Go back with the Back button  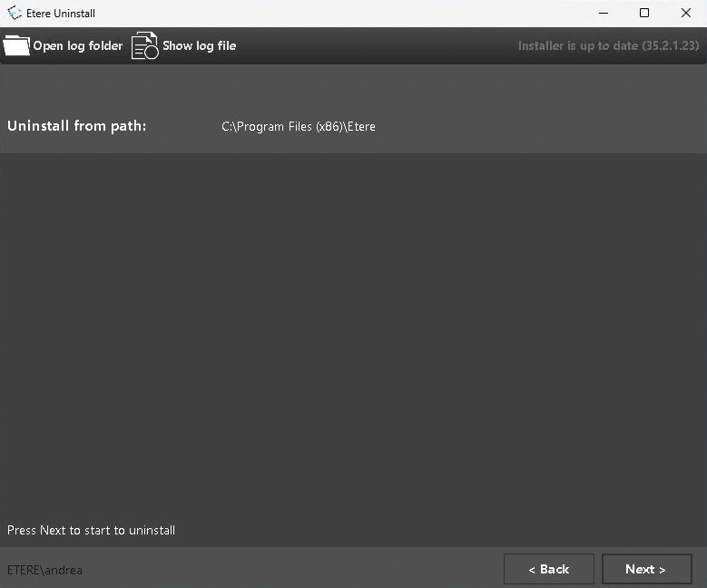[549, 569]
